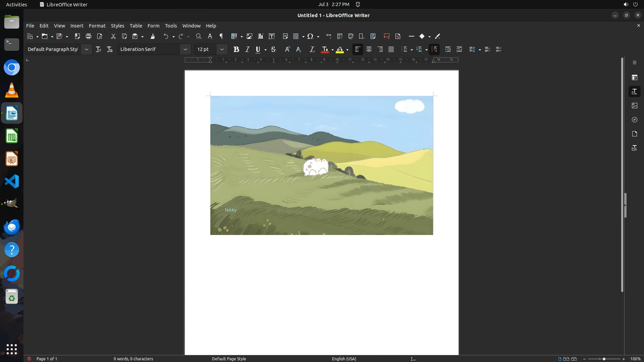This screenshot has height=362, width=644.
Task: Click the Clone Formatting paintbrush icon
Action: [x=153, y=36]
